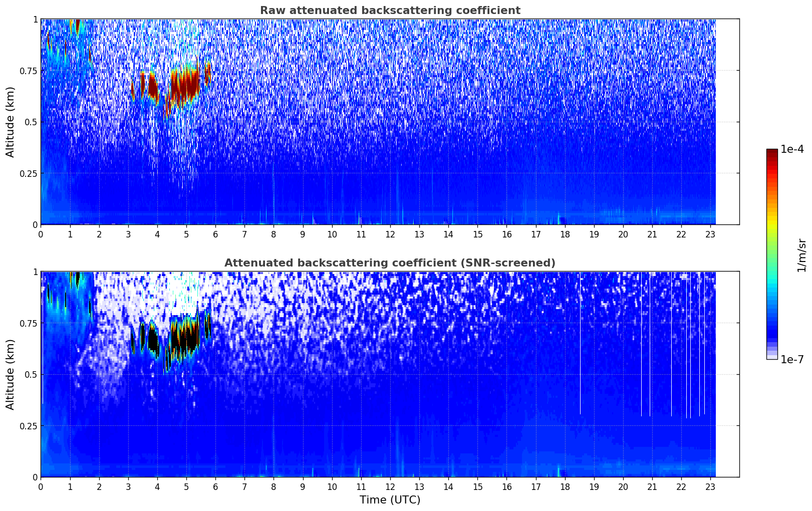Click the 'Attenuated backscattering coefficient (SNR-screened)' title
The width and height of the screenshot is (812, 511).
(390, 263)
